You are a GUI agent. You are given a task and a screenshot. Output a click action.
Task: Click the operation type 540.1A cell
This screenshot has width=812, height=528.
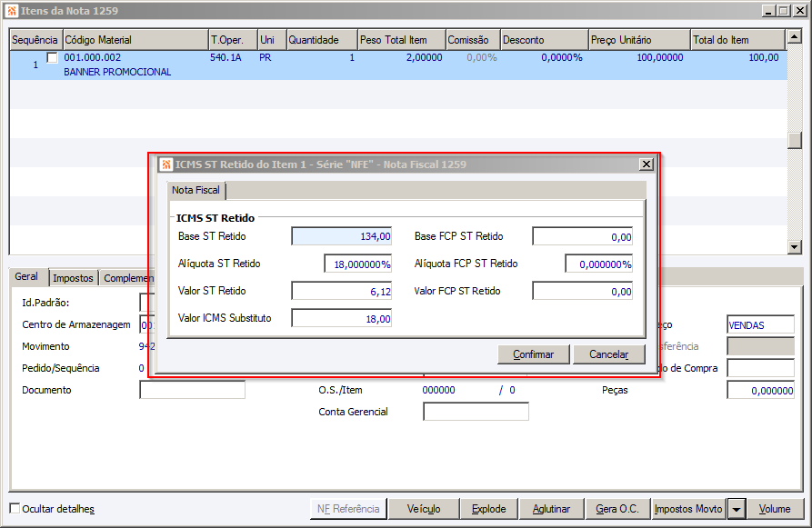226,57
